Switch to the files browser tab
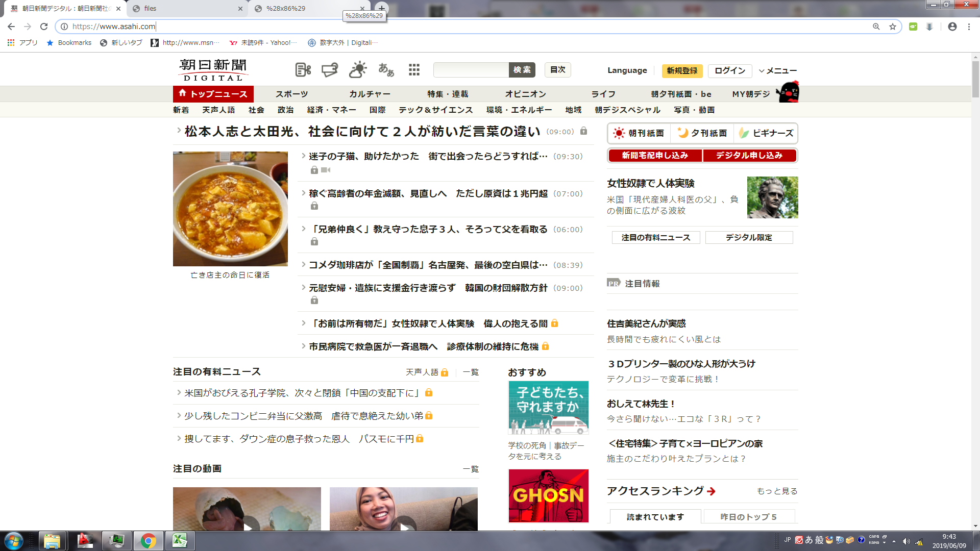Image resolution: width=980 pixels, height=551 pixels. pyautogui.click(x=186, y=8)
